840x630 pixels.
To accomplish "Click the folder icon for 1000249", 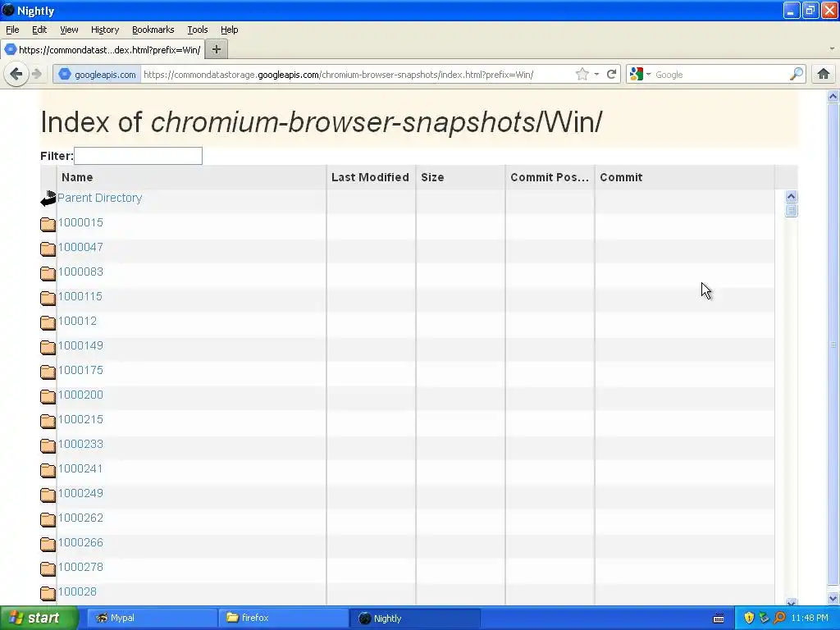I will point(48,495).
